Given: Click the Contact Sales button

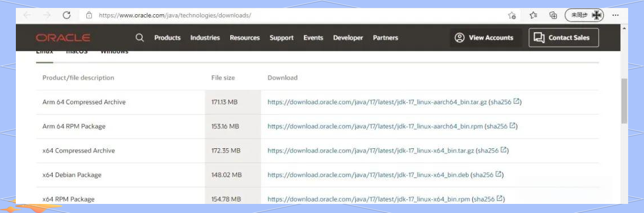Looking at the screenshot, I should (563, 38).
